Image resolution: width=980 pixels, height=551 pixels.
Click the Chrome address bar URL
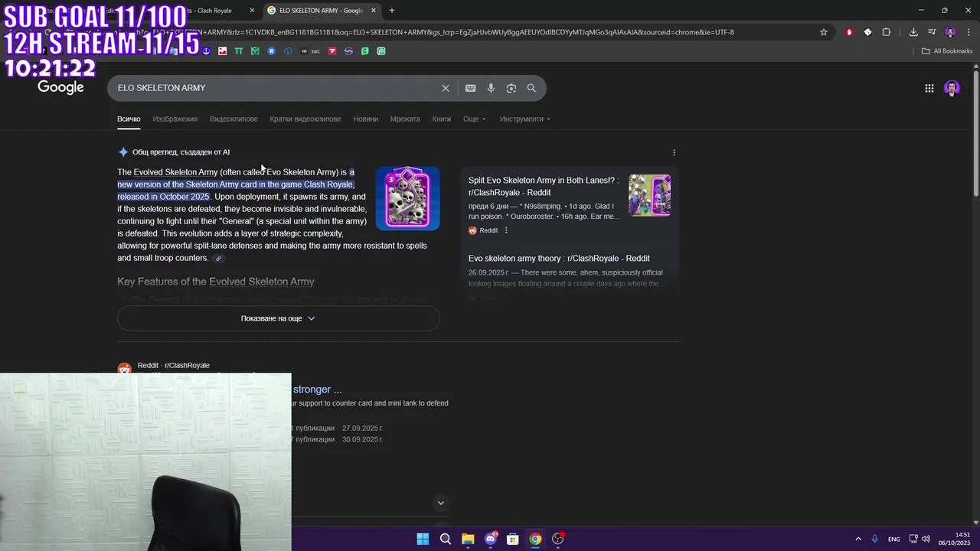tap(467, 32)
